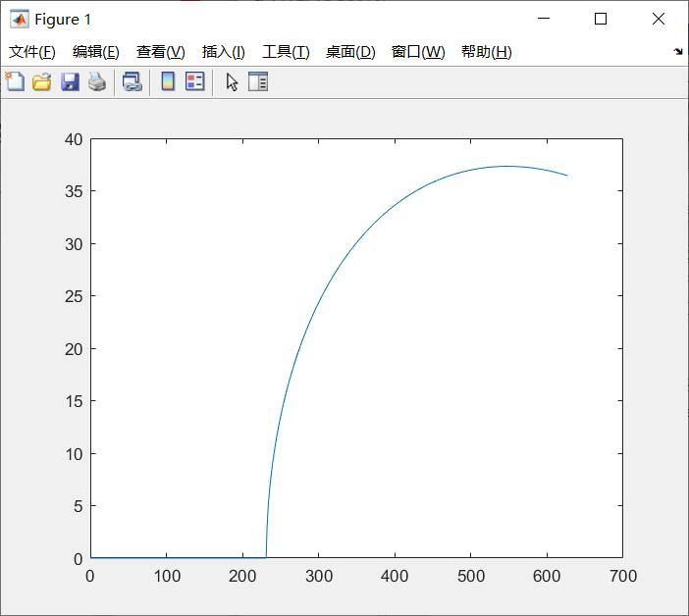The width and height of the screenshot is (689, 616).
Task: Click the Link Plot toolbar icon
Action: pos(132,82)
